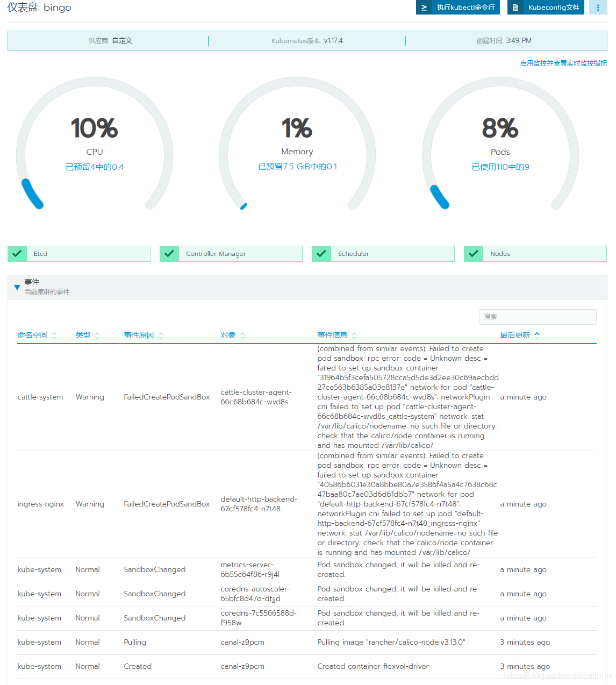The width and height of the screenshot is (616, 685).
Task: Enable monitoring to view live metrics link
Action: [563, 63]
